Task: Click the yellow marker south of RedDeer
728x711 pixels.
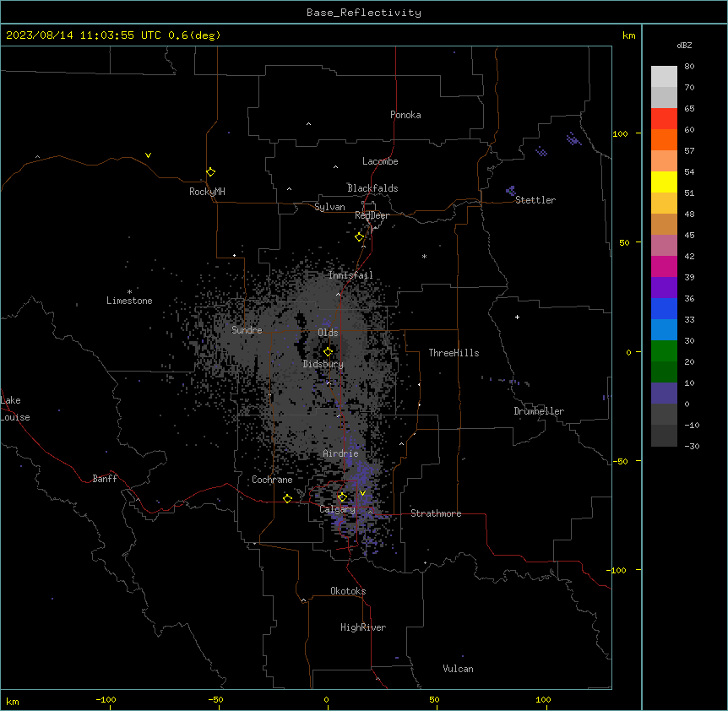Action: point(360,237)
